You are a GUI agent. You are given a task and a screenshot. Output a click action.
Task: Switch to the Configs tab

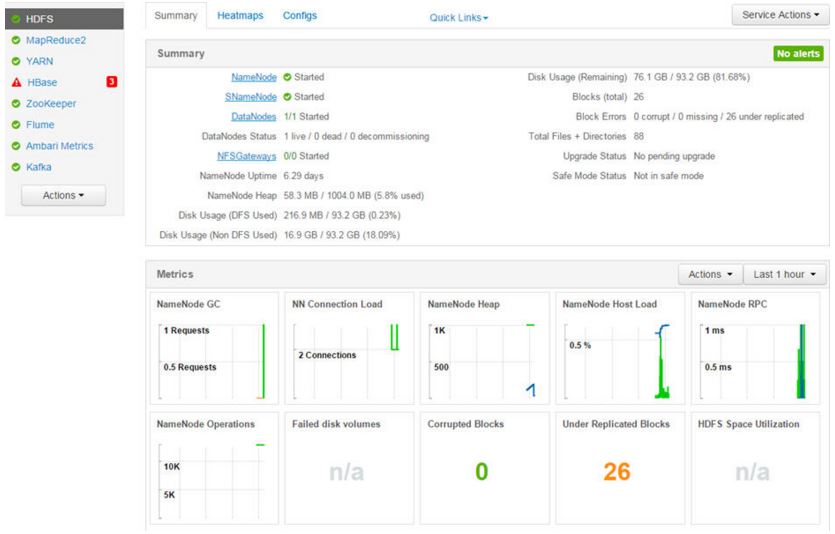pyautogui.click(x=300, y=16)
